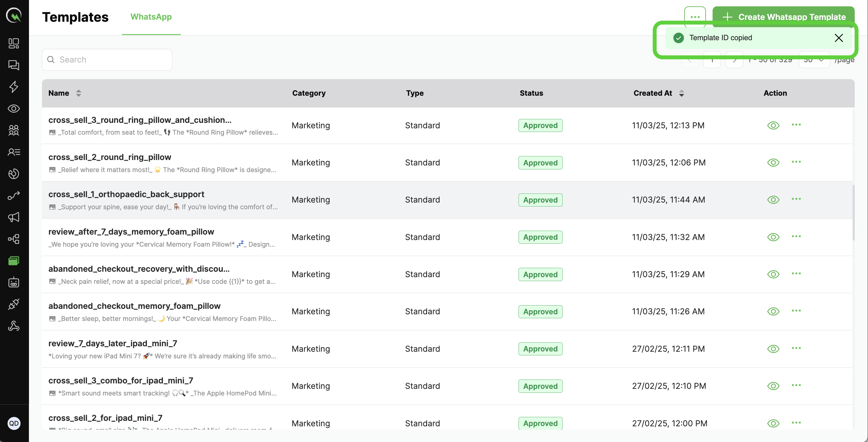
Task: Open the three-dots button beside Create Template
Action: pos(695,15)
